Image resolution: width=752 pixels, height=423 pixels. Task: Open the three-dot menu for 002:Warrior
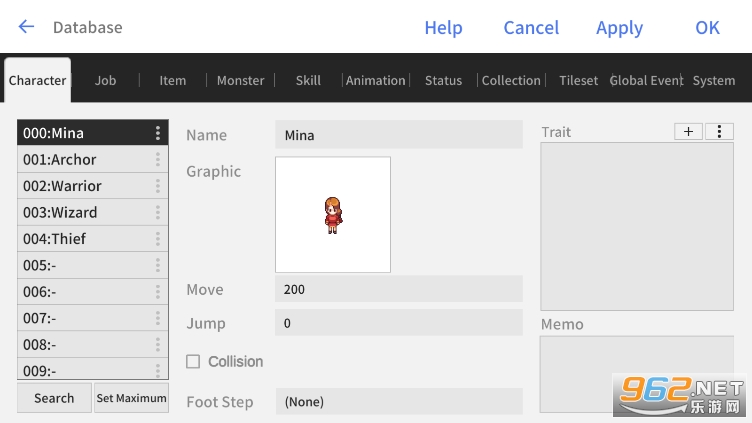pos(157,186)
